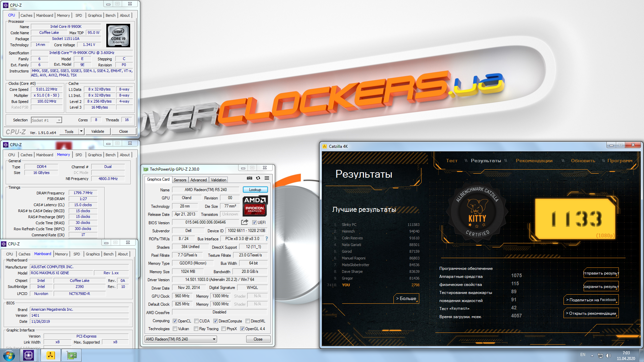Click the yellow 1133 score panel
Viewport: 644px width, 362px height.
576,219
